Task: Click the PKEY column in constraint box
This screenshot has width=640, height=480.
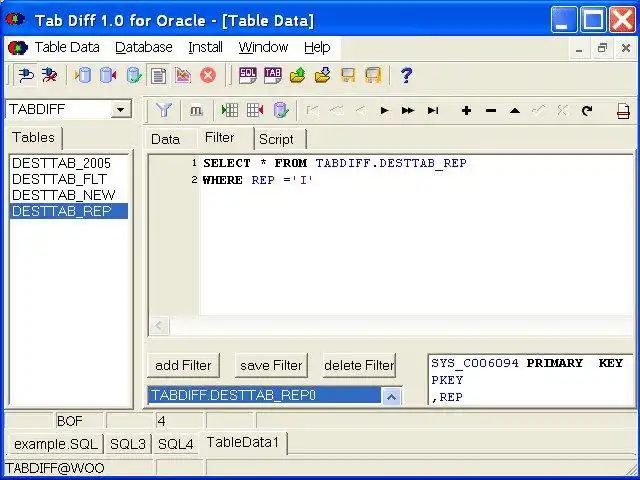Action: tap(447, 380)
